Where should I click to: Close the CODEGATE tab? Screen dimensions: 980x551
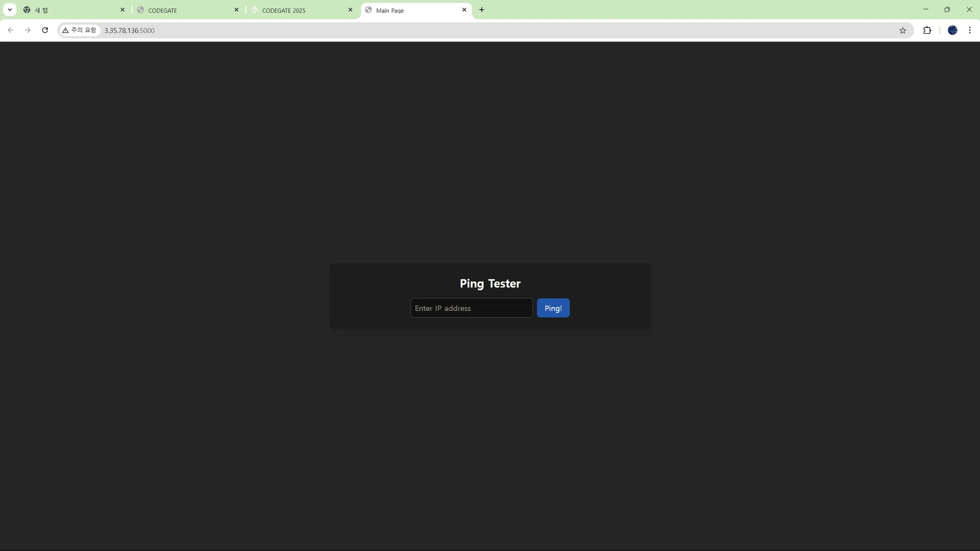click(x=236, y=10)
